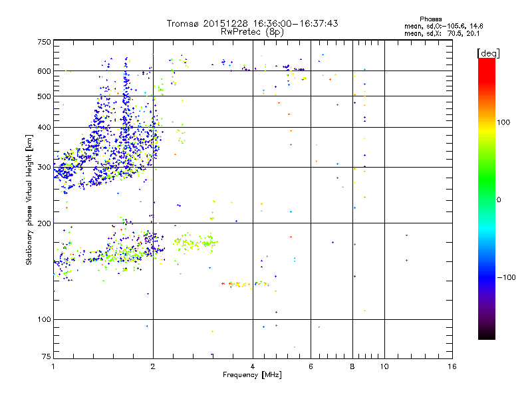
Task: Click the x-axis tick label '16'
Action: coord(452,366)
